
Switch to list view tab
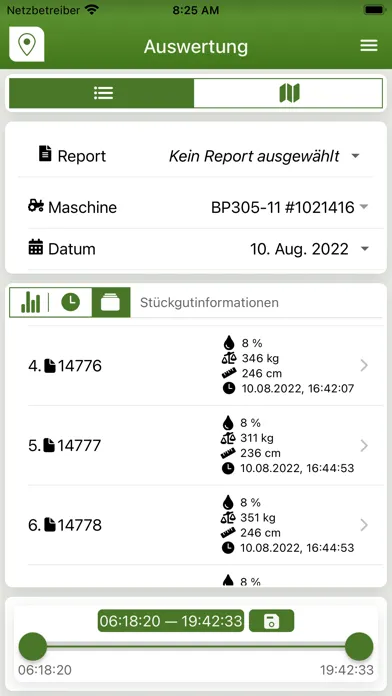[102, 93]
